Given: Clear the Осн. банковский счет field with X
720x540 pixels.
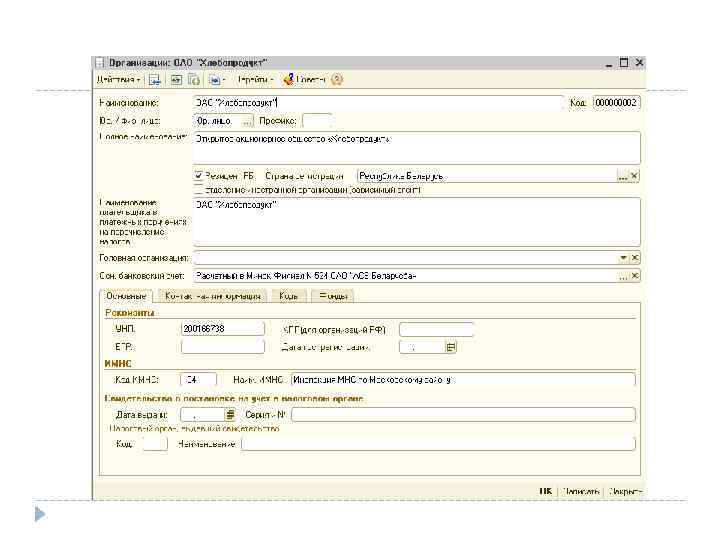Looking at the screenshot, I should click(x=635, y=276).
